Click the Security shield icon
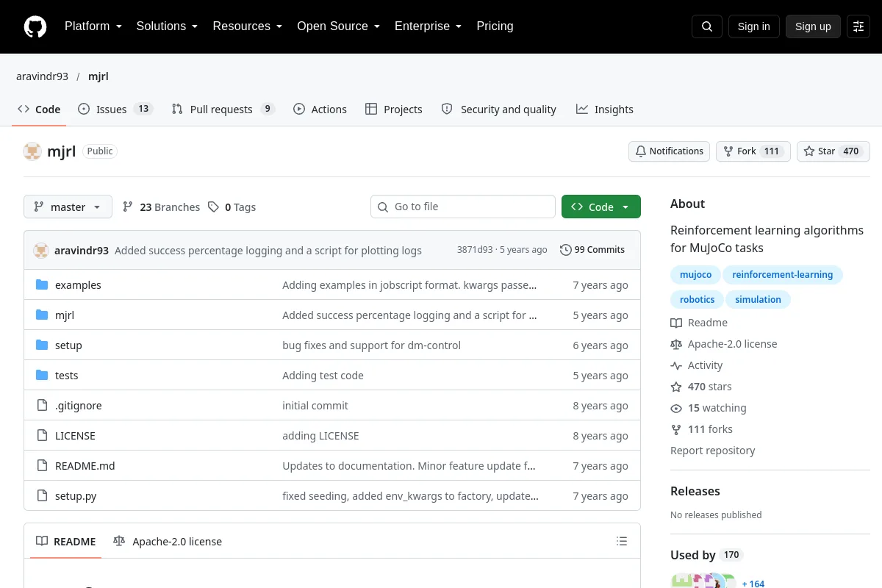The height and width of the screenshot is (588, 882). 447,109
